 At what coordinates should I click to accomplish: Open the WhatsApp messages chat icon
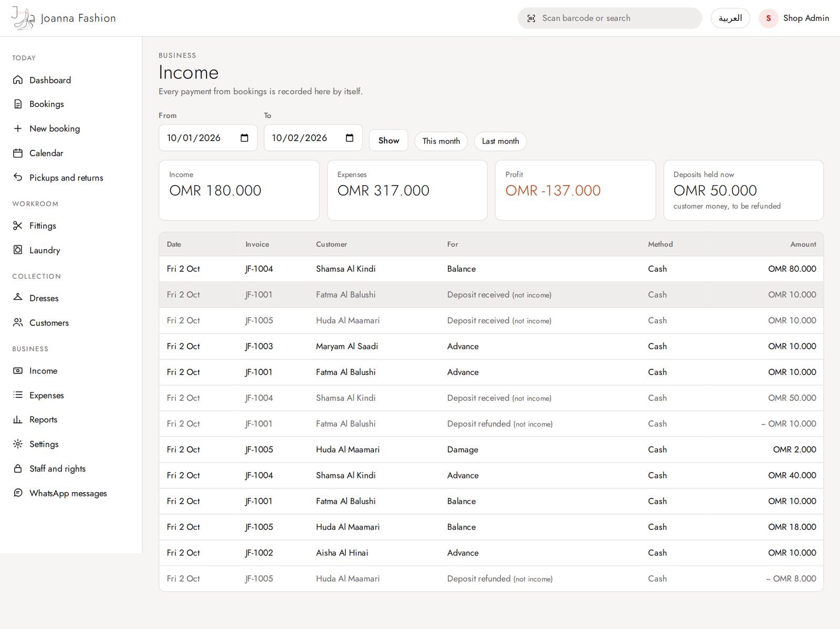click(18, 493)
